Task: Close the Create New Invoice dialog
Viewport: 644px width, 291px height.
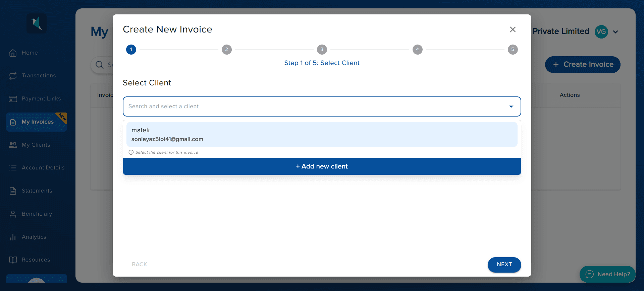Action: pos(513,29)
